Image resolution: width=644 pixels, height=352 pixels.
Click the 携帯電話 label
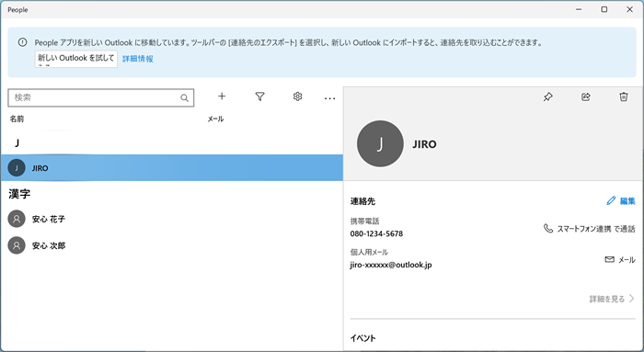364,221
